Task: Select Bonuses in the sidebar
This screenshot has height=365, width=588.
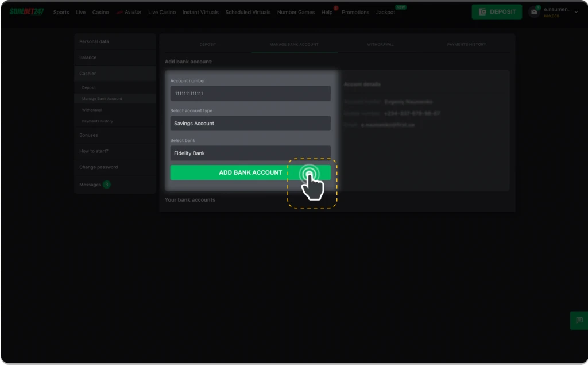Action: click(x=89, y=135)
